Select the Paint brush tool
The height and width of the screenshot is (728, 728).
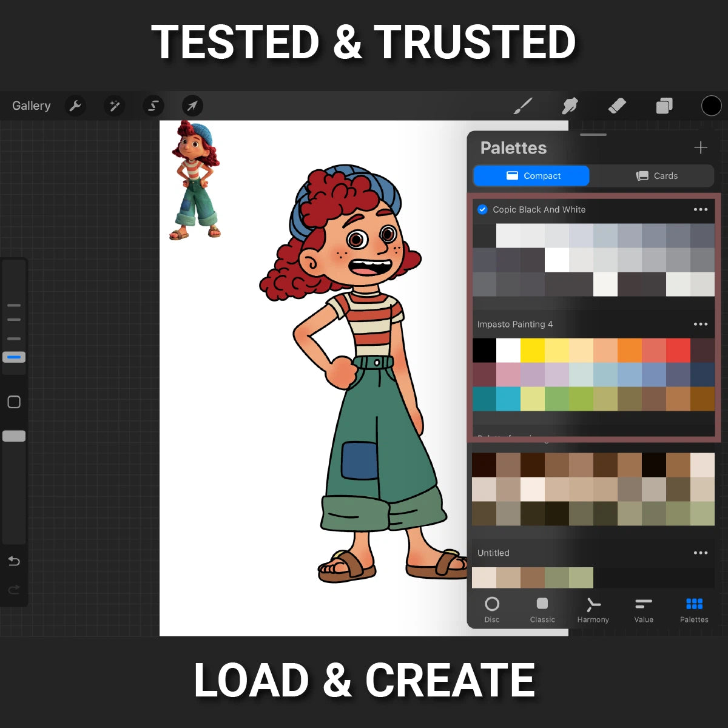(523, 106)
